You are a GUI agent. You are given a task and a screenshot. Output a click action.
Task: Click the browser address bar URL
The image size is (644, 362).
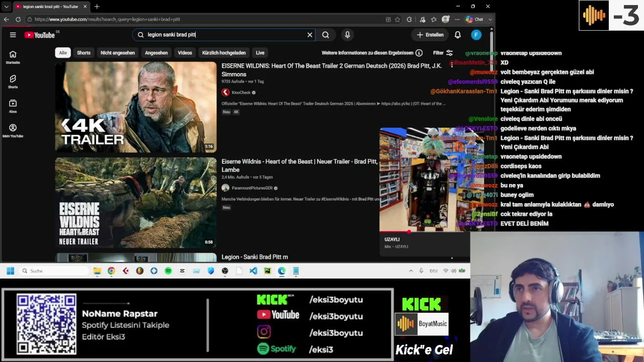(107, 19)
